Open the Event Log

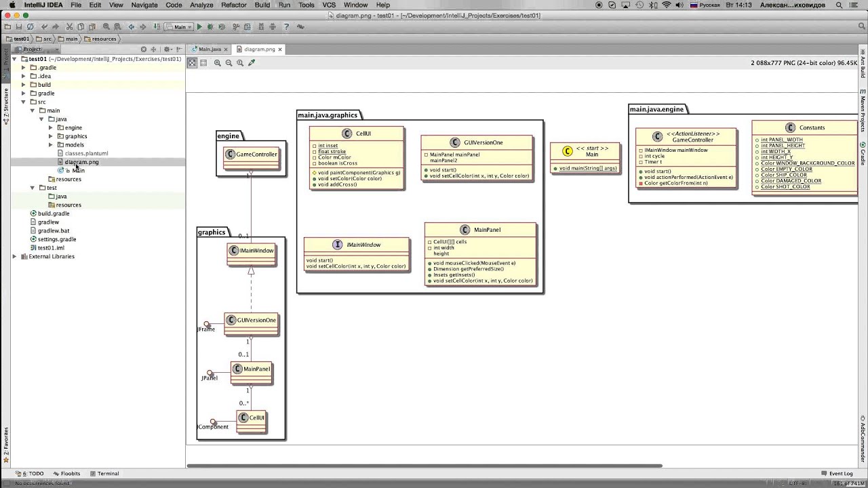(837, 474)
